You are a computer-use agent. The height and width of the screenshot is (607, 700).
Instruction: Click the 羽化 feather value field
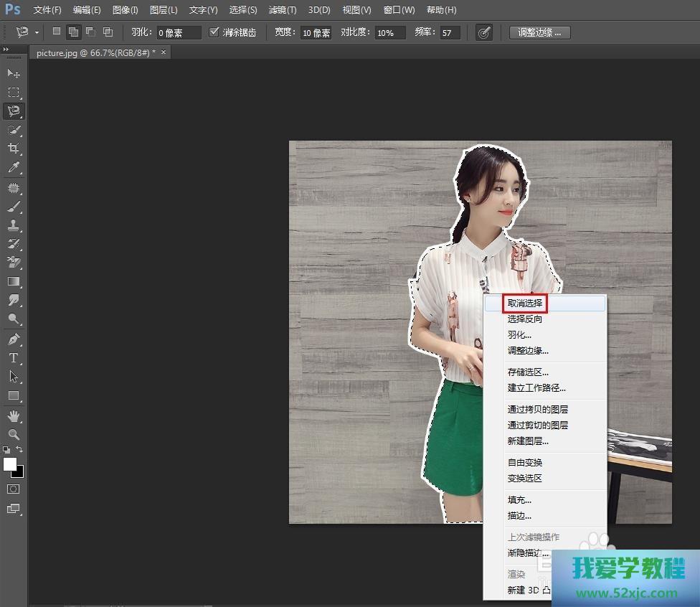pyautogui.click(x=179, y=33)
